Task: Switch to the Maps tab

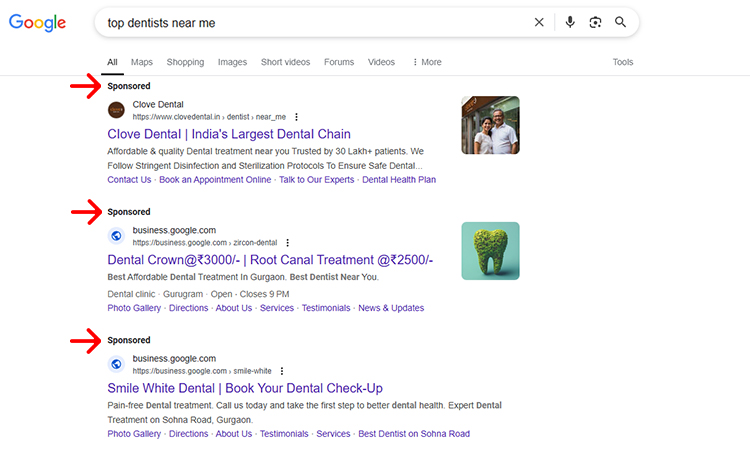Action: click(142, 62)
